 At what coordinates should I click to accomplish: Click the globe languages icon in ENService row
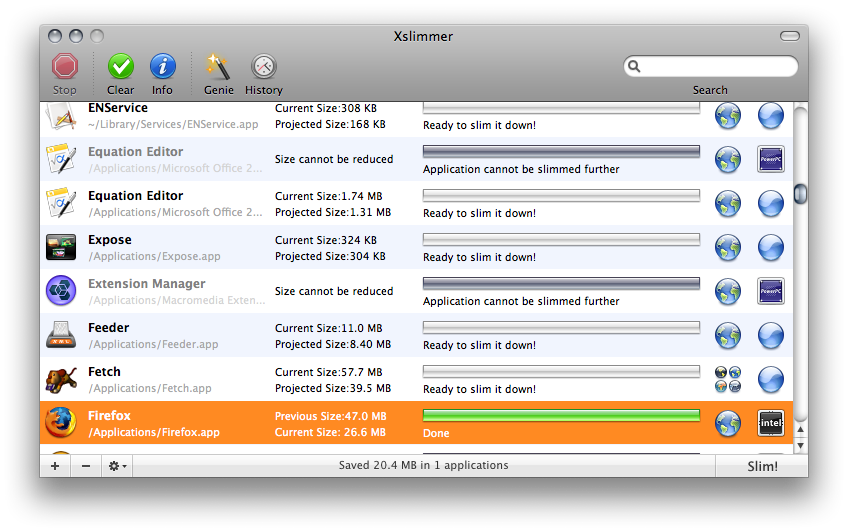[x=728, y=116]
